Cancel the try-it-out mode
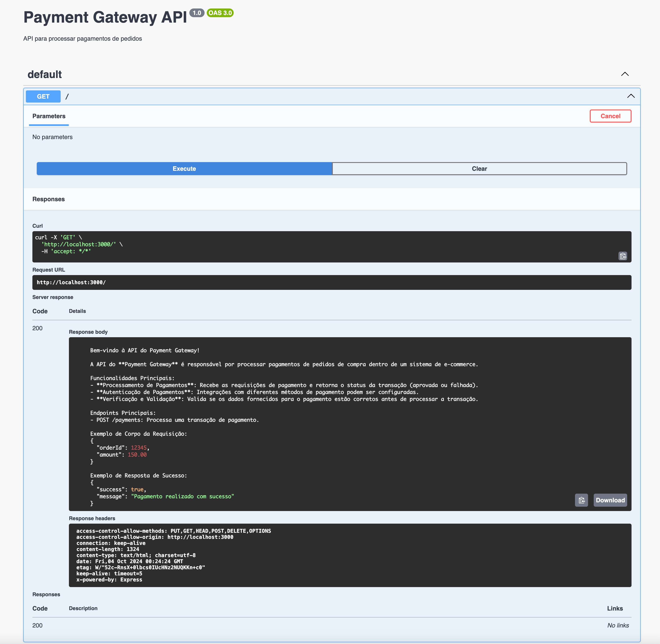 click(610, 116)
